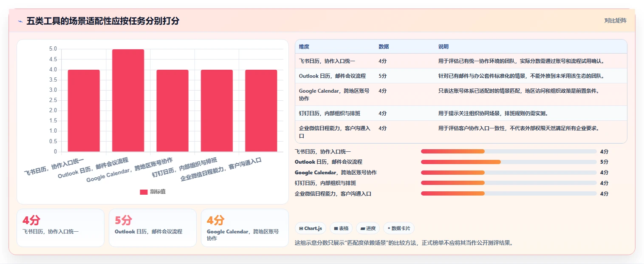Click the 钉钉日历 progress bar

tap(509, 183)
